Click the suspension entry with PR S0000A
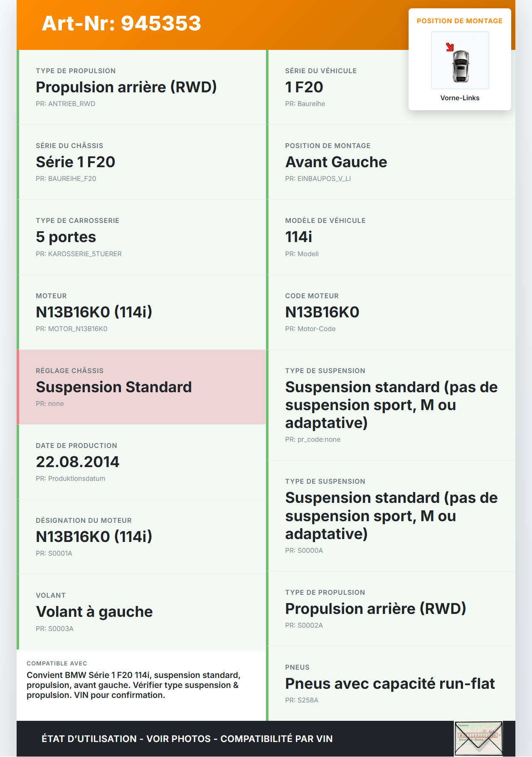 pyautogui.click(x=391, y=516)
